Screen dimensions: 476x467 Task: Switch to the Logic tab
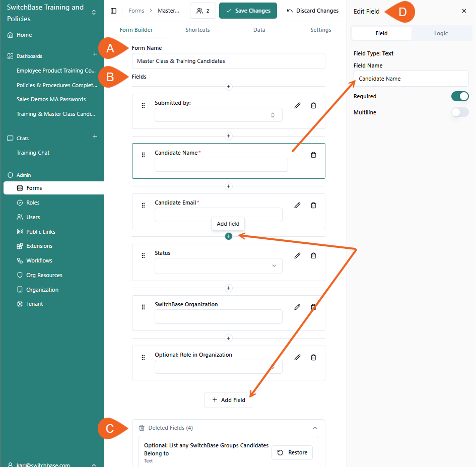pyautogui.click(x=441, y=33)
